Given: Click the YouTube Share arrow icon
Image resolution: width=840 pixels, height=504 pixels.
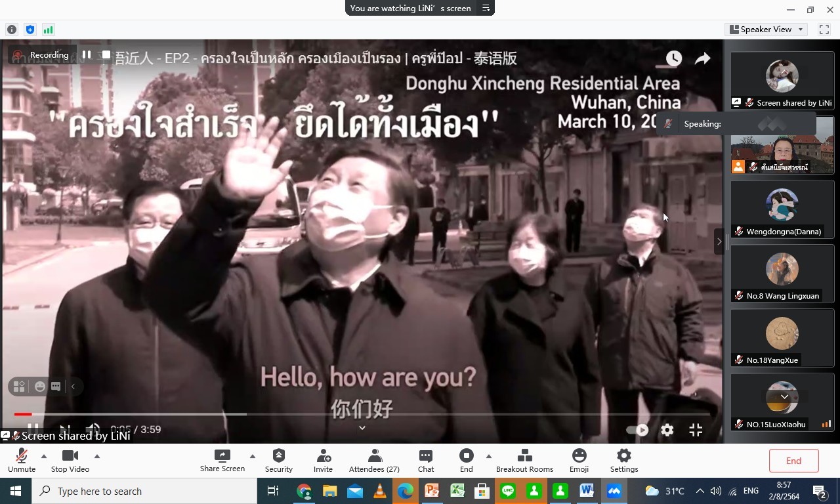Looking at the screenshot, I should pos(703,58).
